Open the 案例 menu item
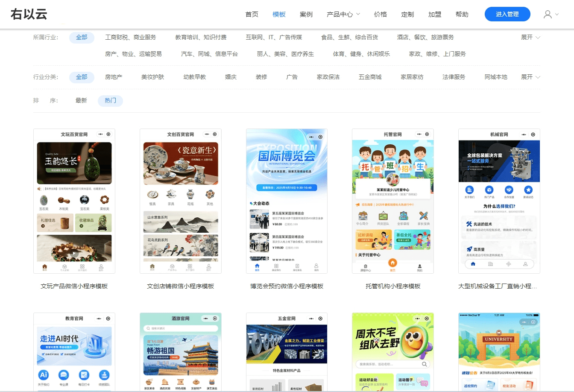Viewport: 574px width, 392px height. click(x=306, y=14)
